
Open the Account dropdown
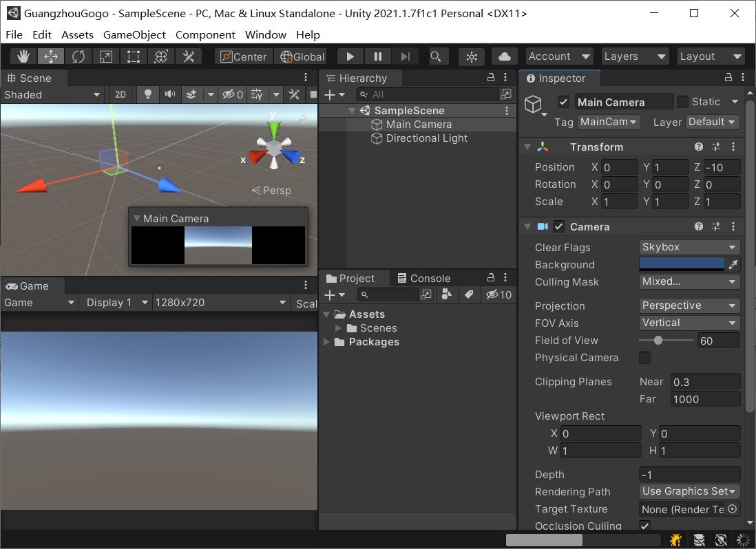[x=559, y=56]
